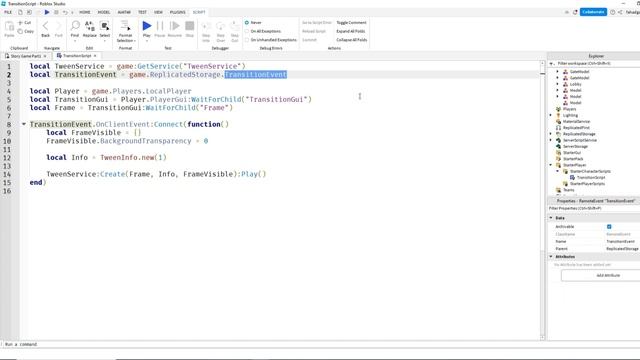The height and width of the screenshot is (360, 640).
Task: Open the FILE menu
Action: (x=8, y=12)
